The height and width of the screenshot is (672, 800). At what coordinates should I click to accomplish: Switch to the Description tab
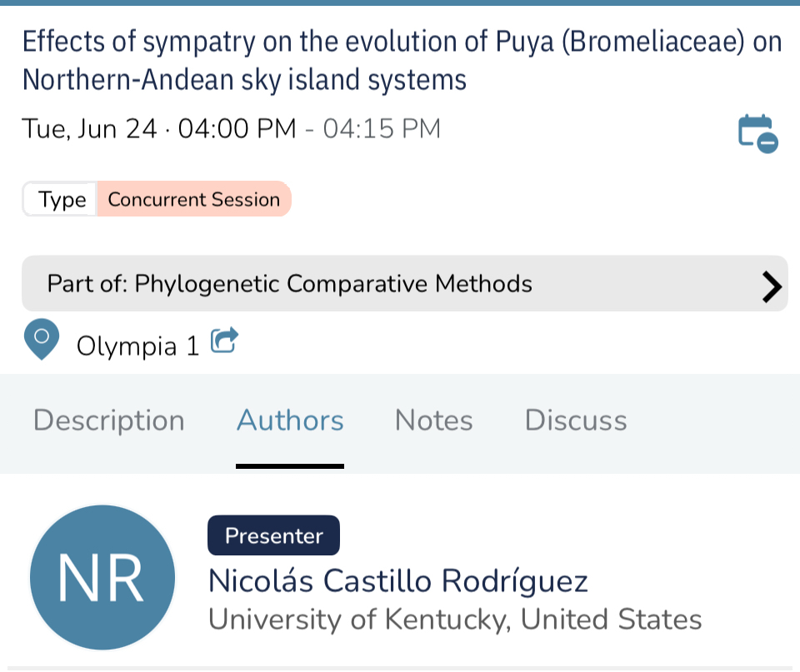[108, 421]
